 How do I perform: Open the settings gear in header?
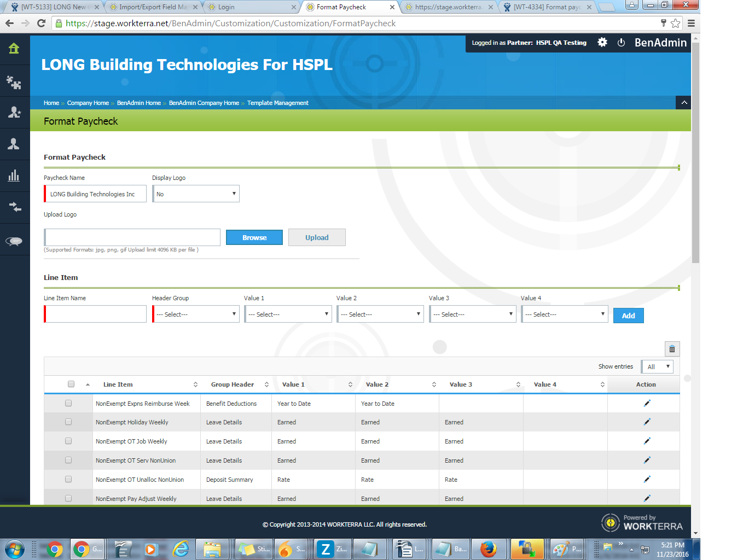602,42
